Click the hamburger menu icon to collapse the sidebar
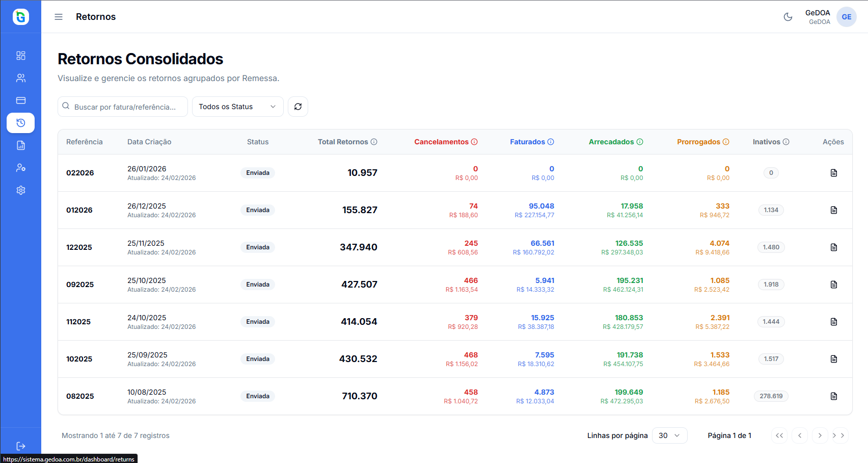The image size is (868, 463). coord(59,17)
